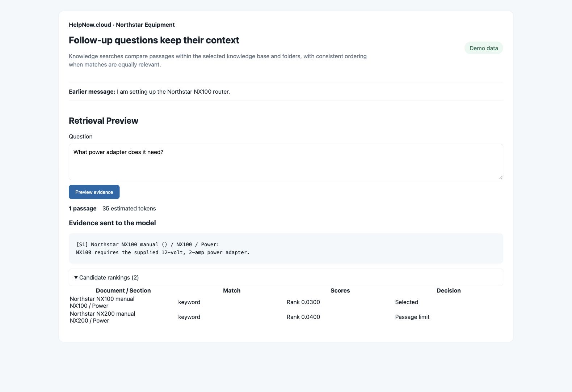Click the Northstar NX100 manual row cell

click(123, 302)
